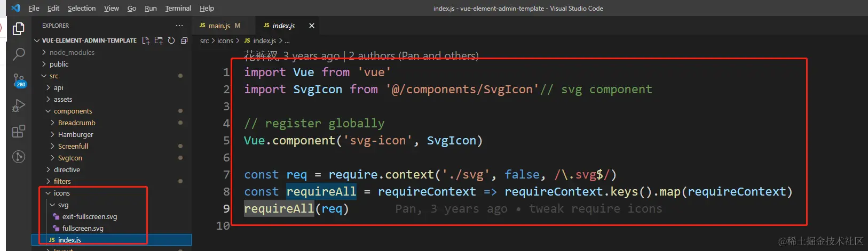Refresh the Explorer file tree
The image size is (868, 251).
171,41
